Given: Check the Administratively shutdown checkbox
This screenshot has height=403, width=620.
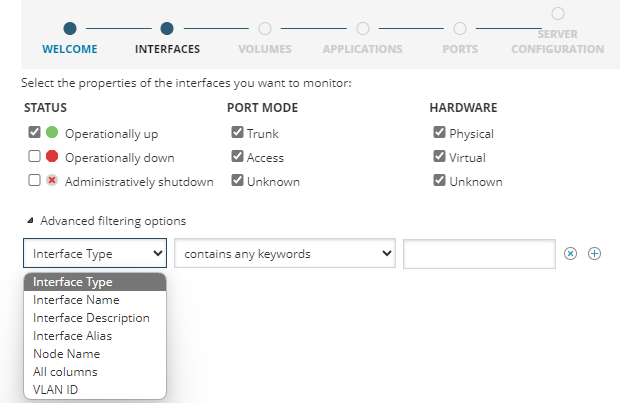Looking at the screenshot, I should point(35,181).
